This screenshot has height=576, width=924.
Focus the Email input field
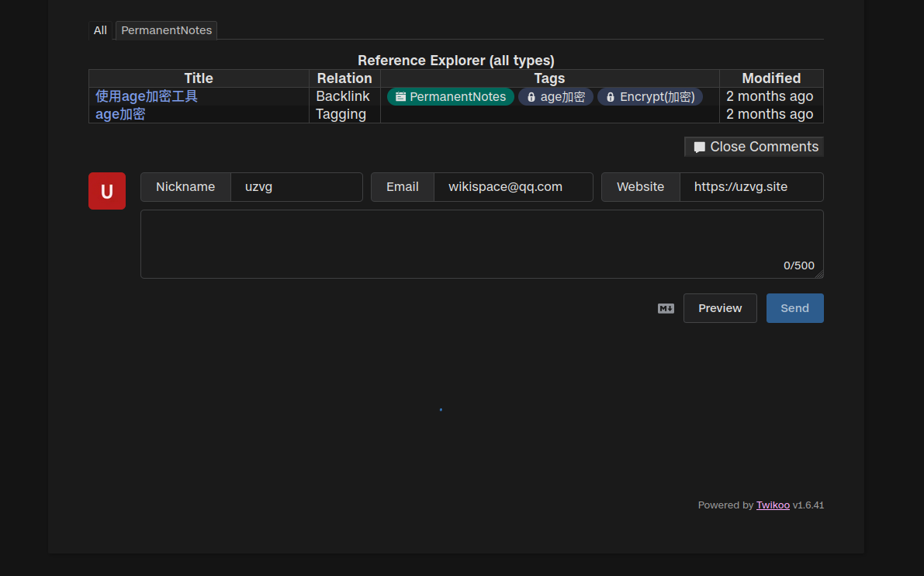tap(514, 187)
